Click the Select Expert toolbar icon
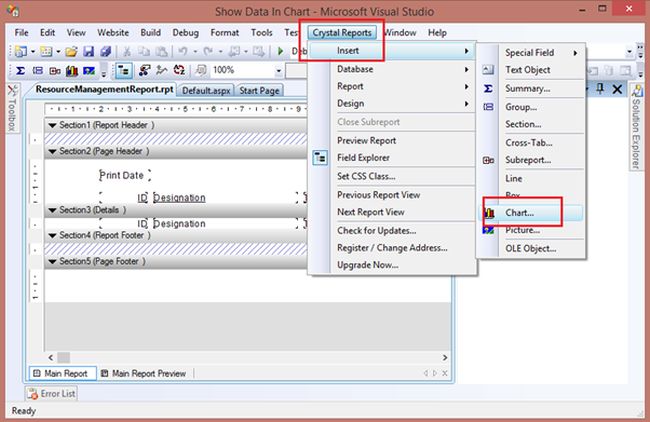Image resolution: width=650 pixels, height=422 pixels. pos(145,70)
